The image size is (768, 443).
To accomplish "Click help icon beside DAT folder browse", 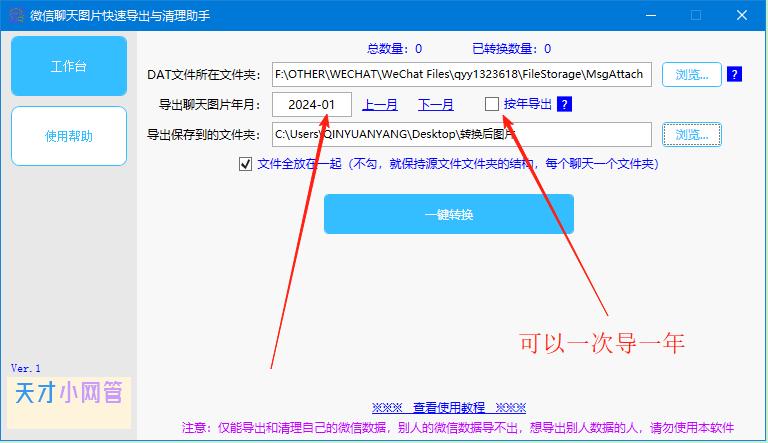I will point(734,74).
